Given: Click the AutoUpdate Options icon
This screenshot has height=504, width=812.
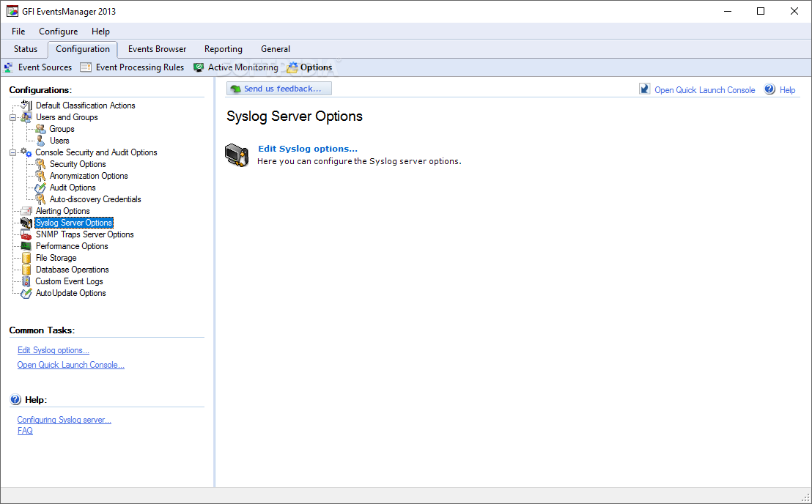Looking at the screenshot, I should (26, 293).
